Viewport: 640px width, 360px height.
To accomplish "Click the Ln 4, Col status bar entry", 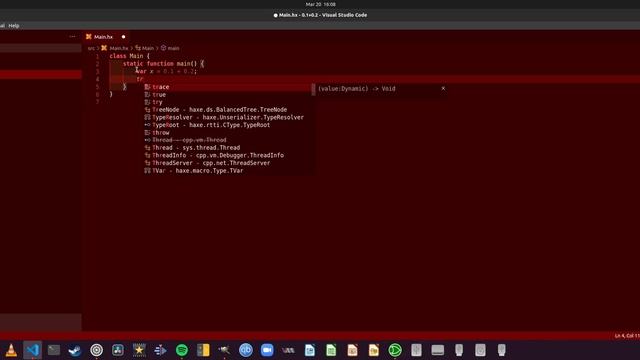I will pyautogui.click(x=627, y=336).
